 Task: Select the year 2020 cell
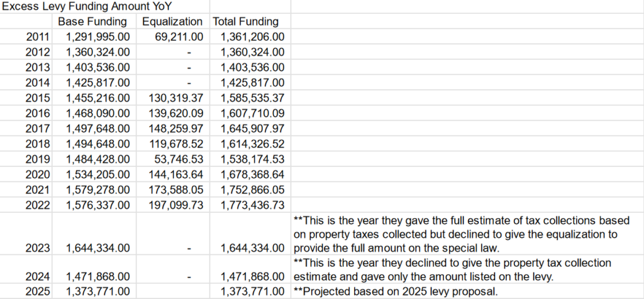pos(38,175)
